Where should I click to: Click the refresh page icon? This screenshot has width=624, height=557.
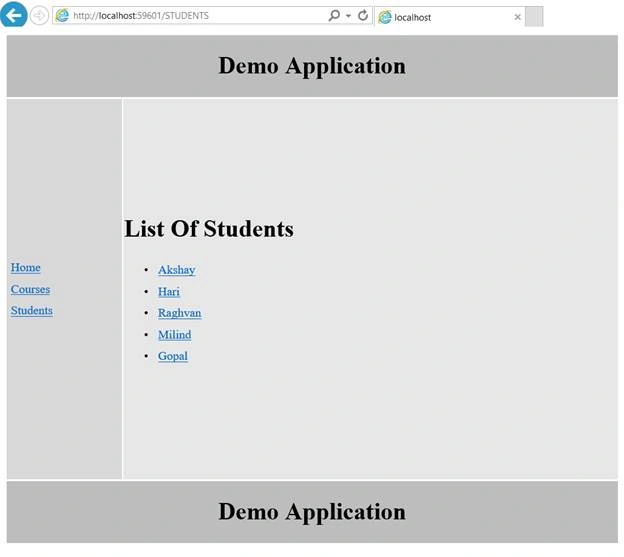[363, 16]
